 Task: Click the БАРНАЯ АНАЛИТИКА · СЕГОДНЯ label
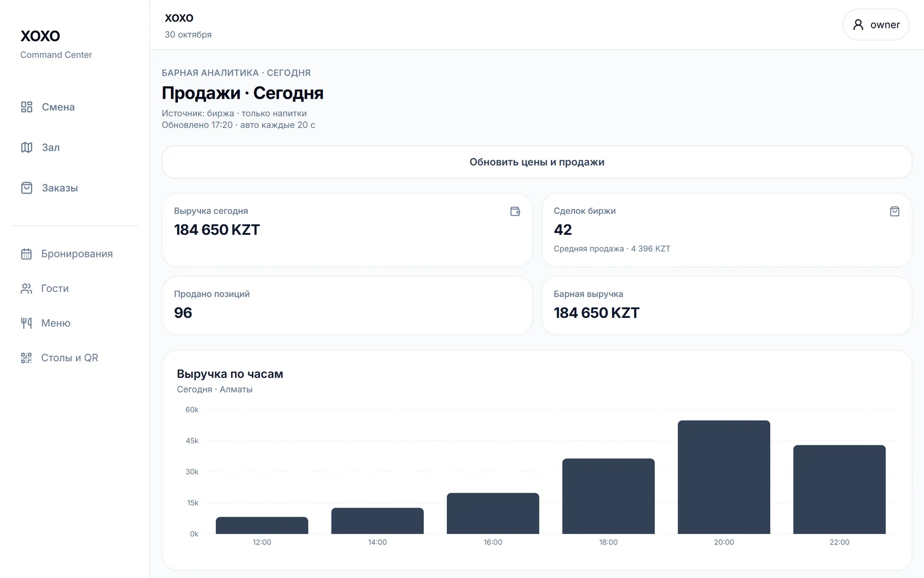coord(236,73)
